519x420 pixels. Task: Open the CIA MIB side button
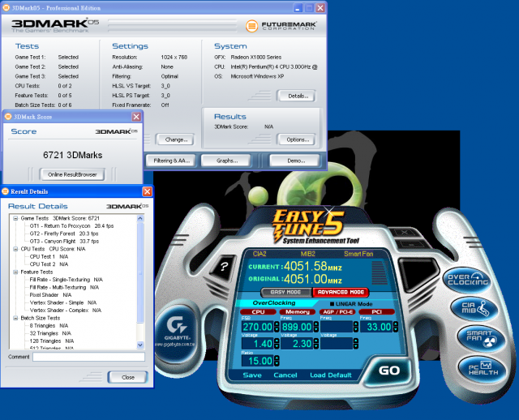475,308
